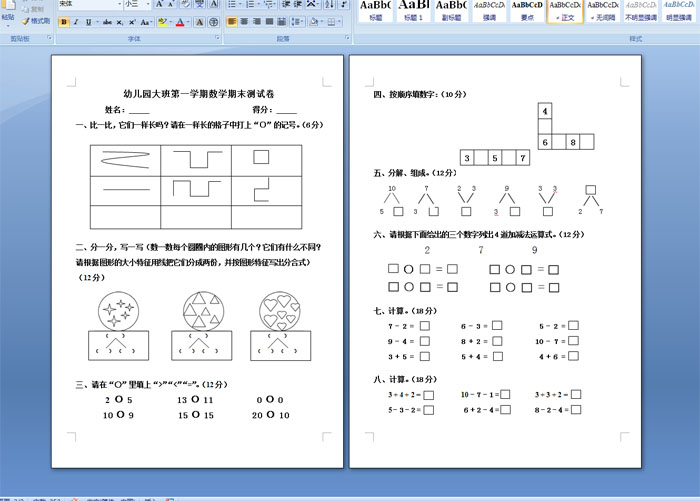Click the enclosed character icon
Viewport: 700px width, 501px height.
coord(214,22)
